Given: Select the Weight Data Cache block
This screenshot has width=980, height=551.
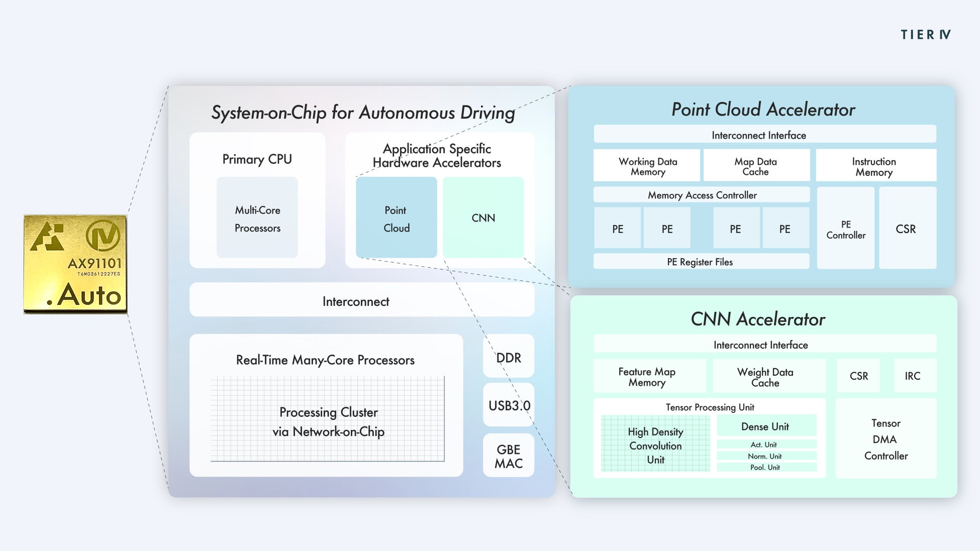Looking at the screenshot, I should pos(765,377).
